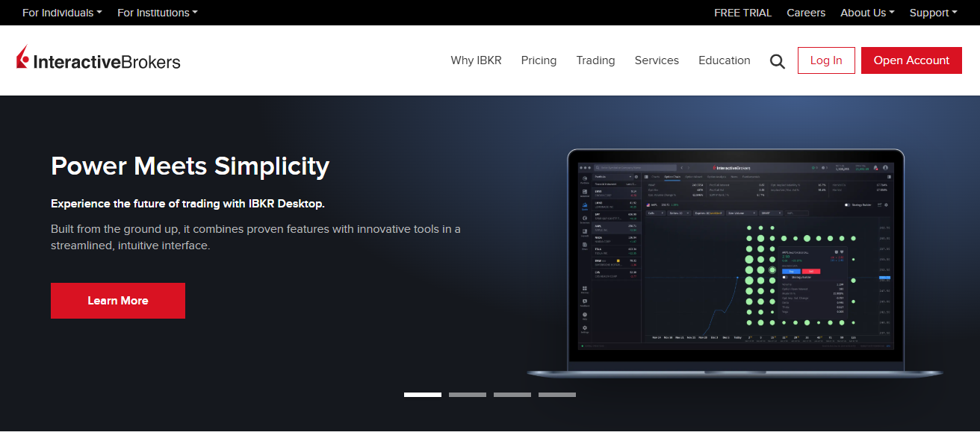
Task: Open the Why IBKR menu
Action: (x=476, y=60)
